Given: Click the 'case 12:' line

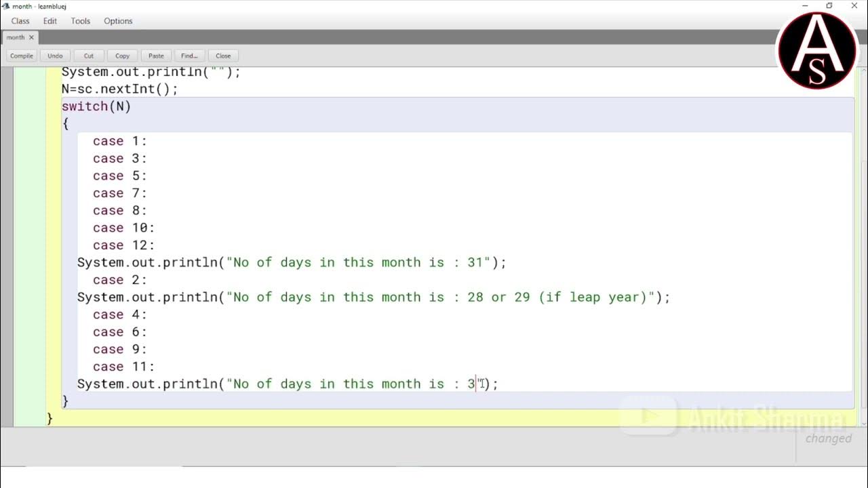Looking at the screenshot, I should (x=124, y=245).
